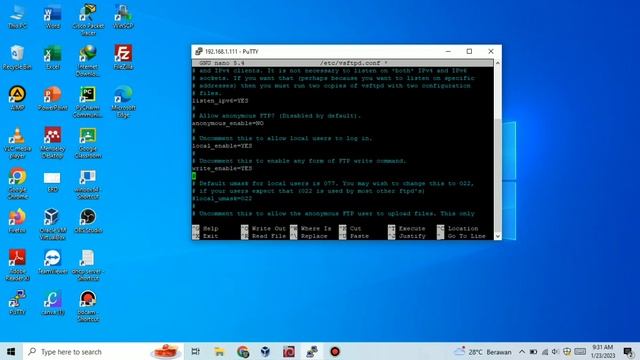Open File Explorer from the taskbar
This screenshot has width=640, height=360.
pos(219,351)
